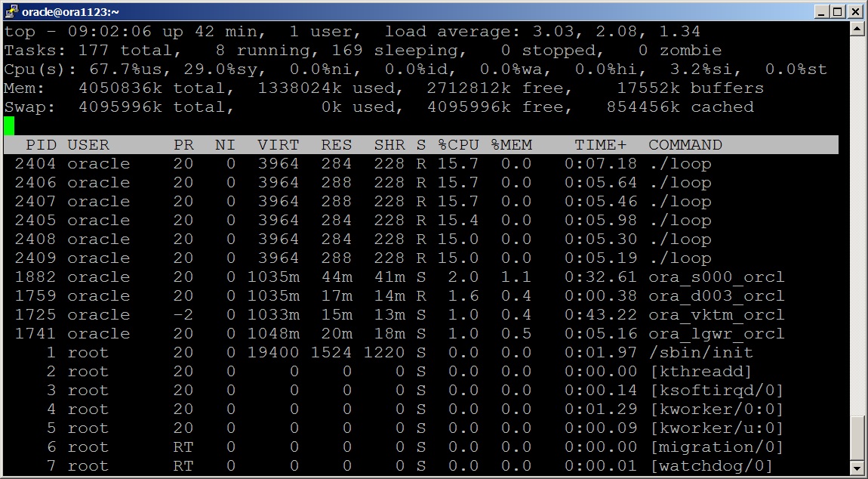Maximize the PuTTY terminal window
This screenshot has height=479, width=868.
tap(839, 11)
